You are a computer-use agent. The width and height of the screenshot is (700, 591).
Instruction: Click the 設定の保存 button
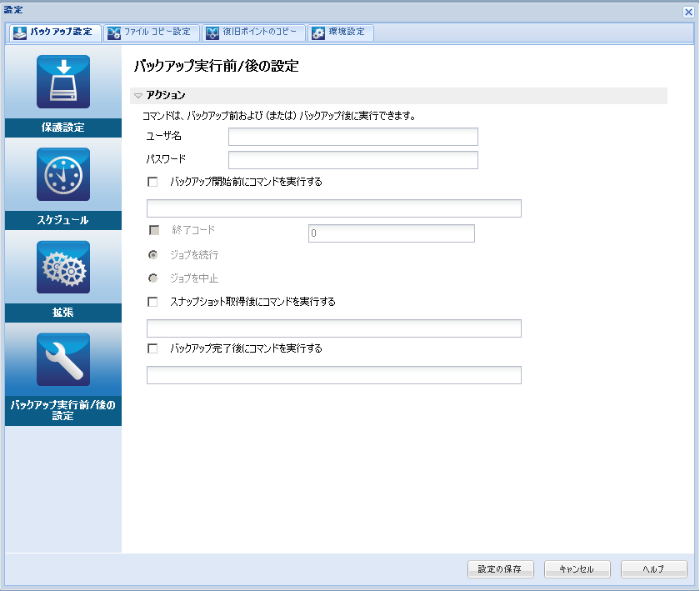500,568
